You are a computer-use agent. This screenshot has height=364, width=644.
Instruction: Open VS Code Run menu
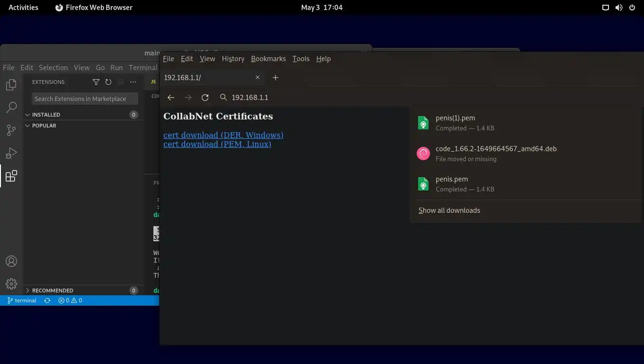(x=116, y=68)
